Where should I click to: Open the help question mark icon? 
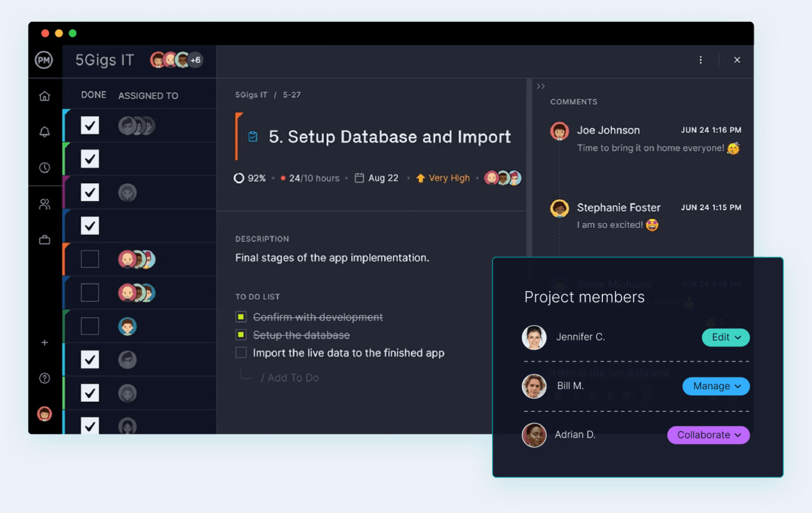[45, 378]
